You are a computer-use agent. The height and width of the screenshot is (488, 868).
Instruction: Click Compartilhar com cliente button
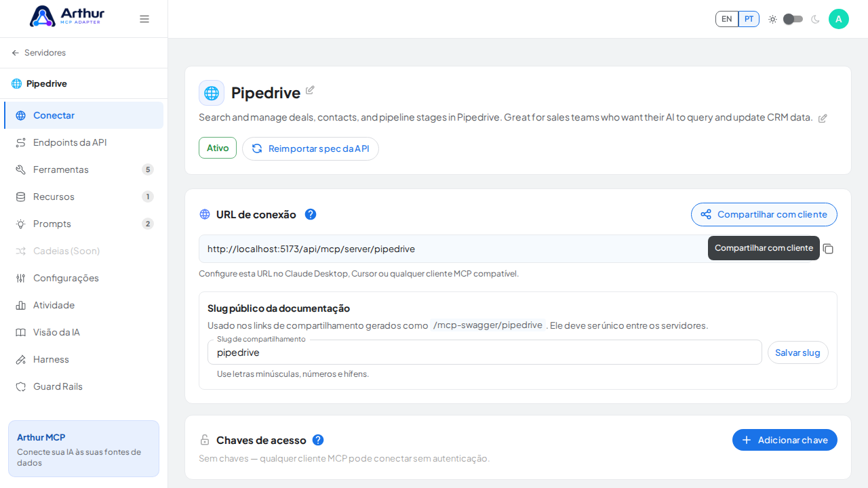pyautogui.click(x=764, y=214)
